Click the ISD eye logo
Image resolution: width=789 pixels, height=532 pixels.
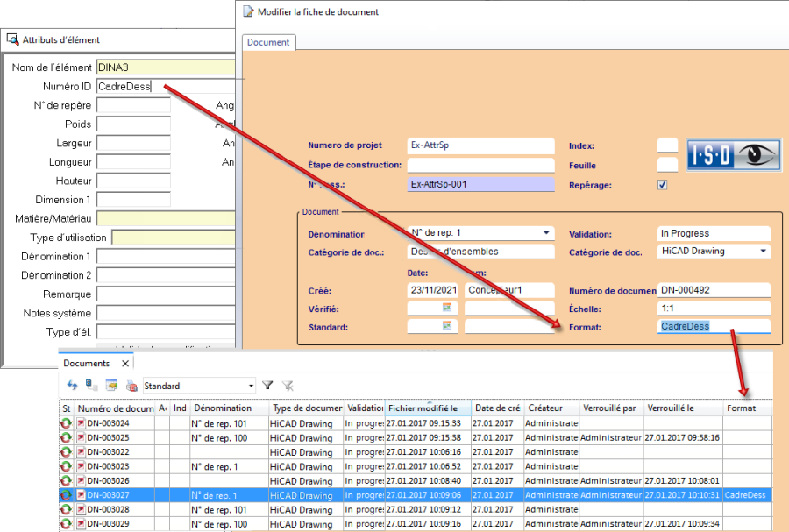coord(733,154)
